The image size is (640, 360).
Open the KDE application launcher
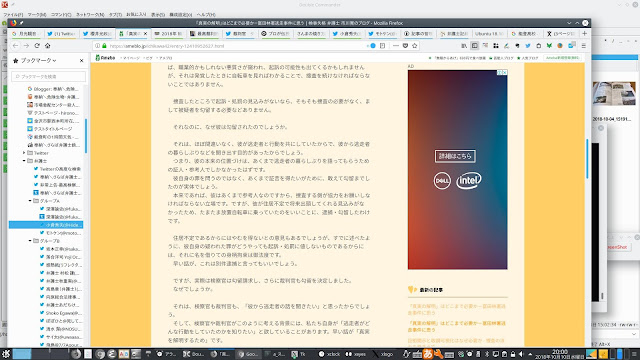point(6,353)
